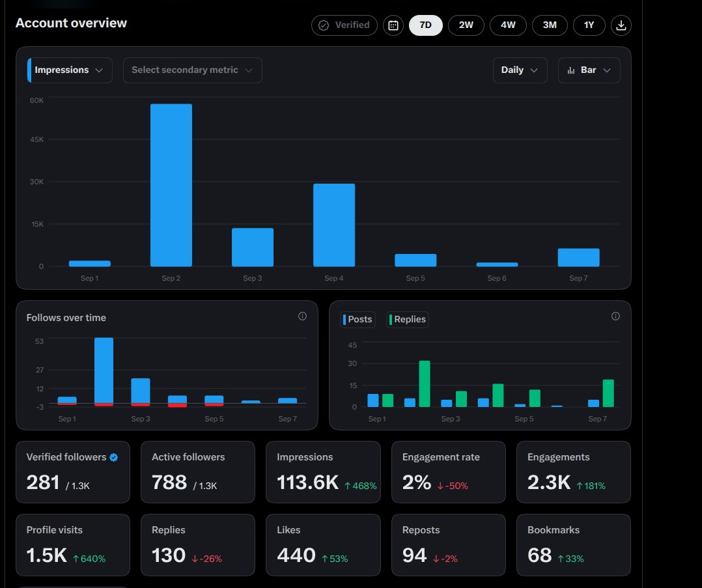The height and width of the screenshot is (588, 702).
Task: Click the 60K axis label
Action: pos(36,100)
